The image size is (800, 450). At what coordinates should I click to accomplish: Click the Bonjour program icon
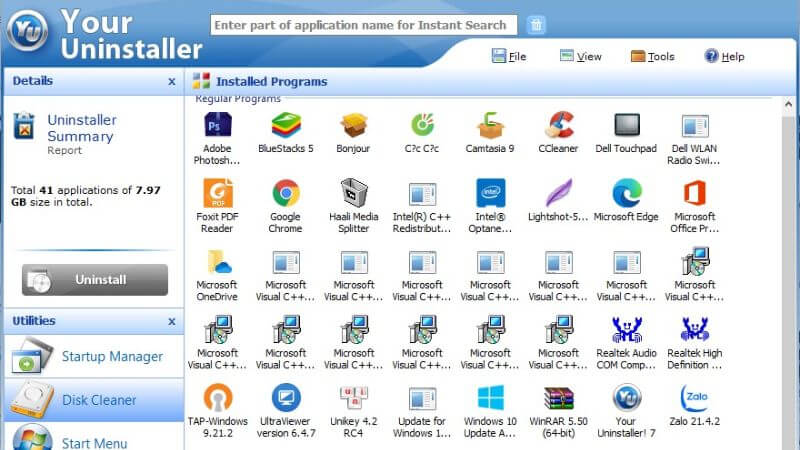click(354, 125)
